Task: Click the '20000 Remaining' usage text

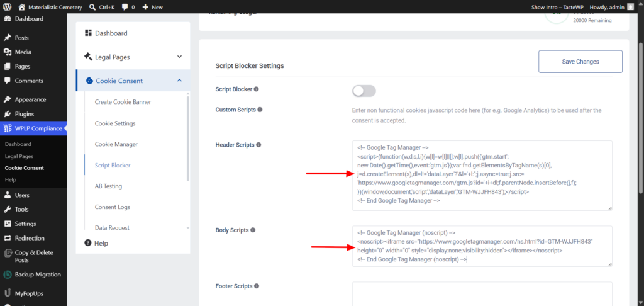Action: point(592,21)
